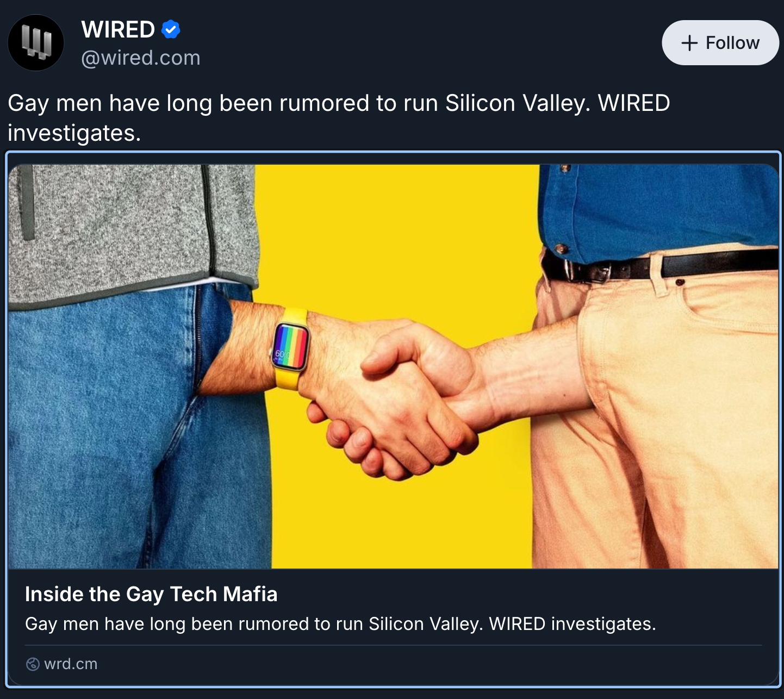Open the wrd.cm domain link
This screenshot has height=699, width=784.
[x=71, y=664]
